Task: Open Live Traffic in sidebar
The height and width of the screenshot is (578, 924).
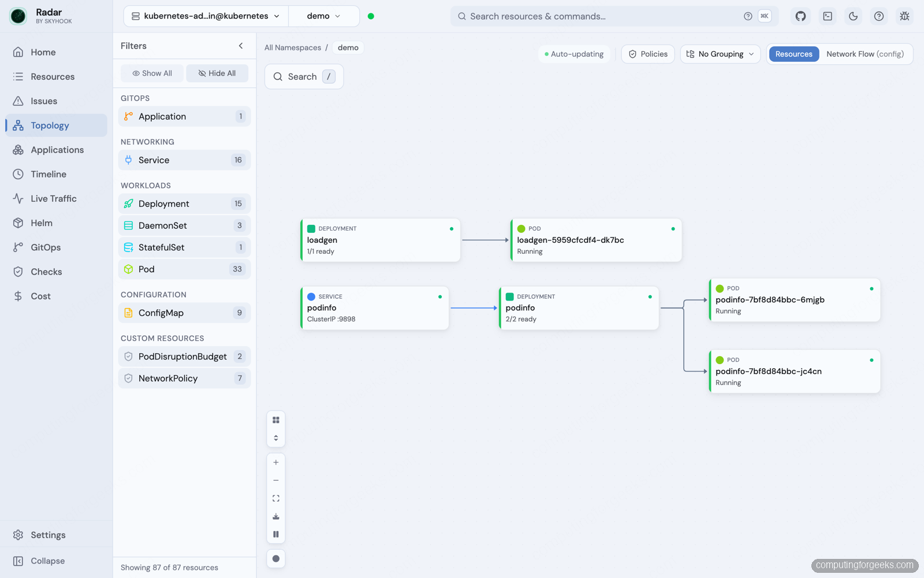Action: coord(56,198)
